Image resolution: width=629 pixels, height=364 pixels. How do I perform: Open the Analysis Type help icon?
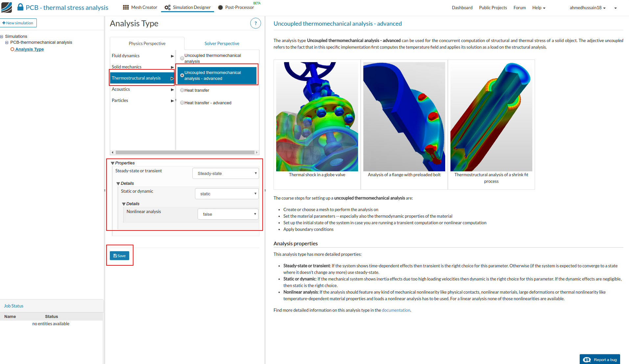(255, 23)
